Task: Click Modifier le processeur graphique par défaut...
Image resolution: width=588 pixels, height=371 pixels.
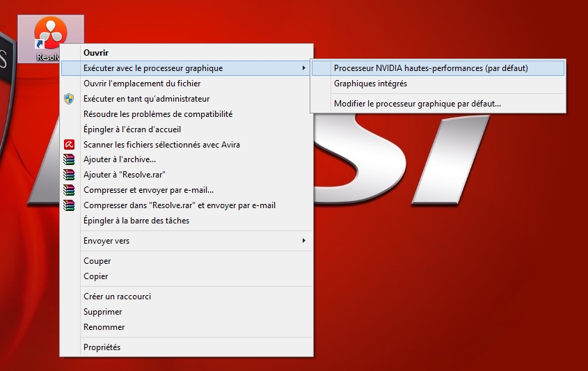Action: (x=438, y=104)
